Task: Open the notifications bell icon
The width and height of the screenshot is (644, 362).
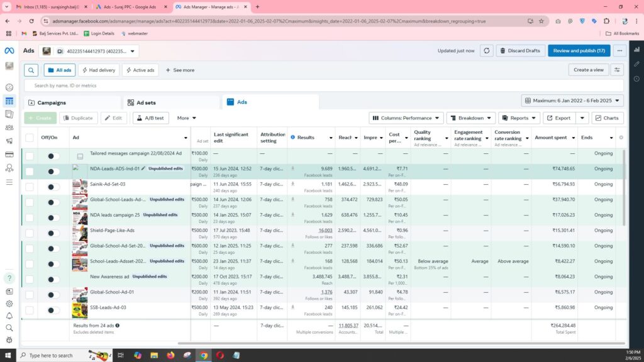Action: 9,315
